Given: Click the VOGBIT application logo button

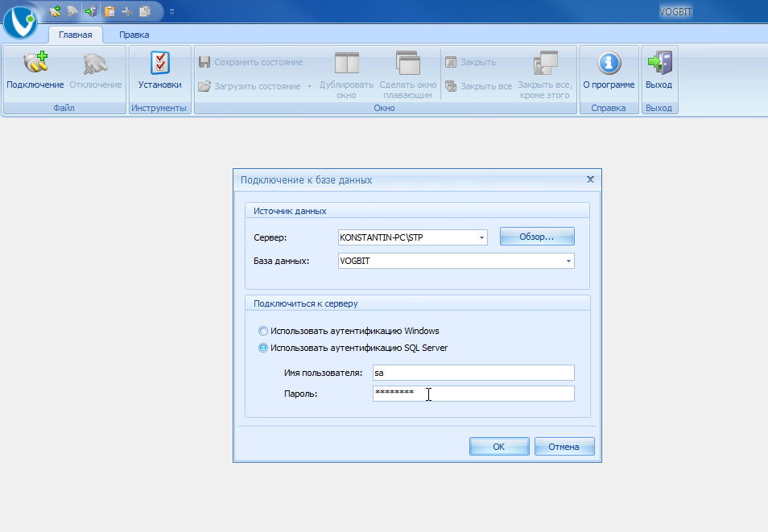Looking at the screenshot, I should tap(20, 22).
